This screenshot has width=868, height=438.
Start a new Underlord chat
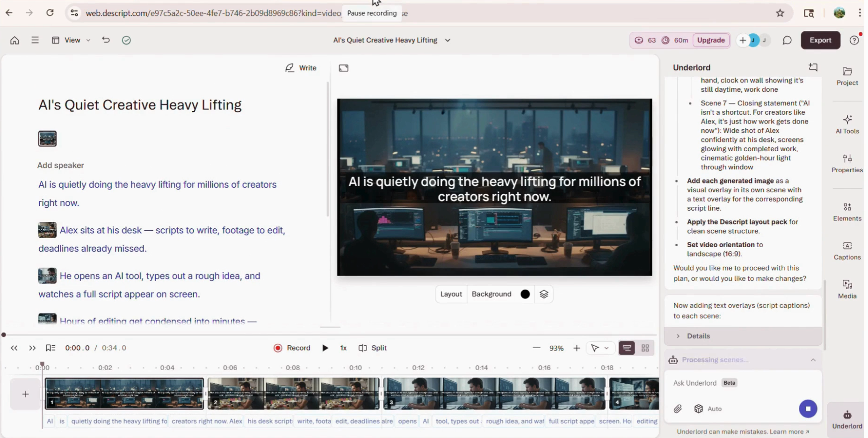click(x=813, y=67)
